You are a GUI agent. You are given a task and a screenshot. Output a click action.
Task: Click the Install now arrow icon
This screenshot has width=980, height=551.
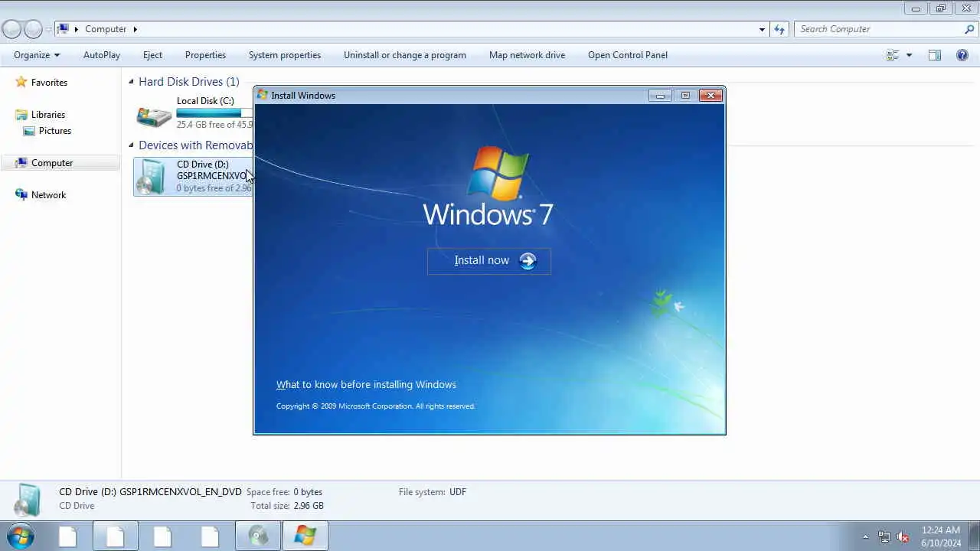click(x=528, y=261)
